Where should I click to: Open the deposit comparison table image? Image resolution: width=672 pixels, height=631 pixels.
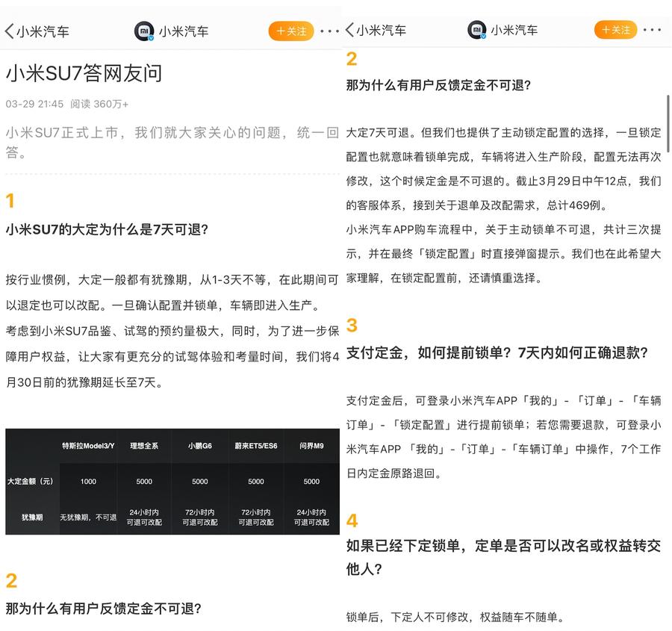pos(172,482)
